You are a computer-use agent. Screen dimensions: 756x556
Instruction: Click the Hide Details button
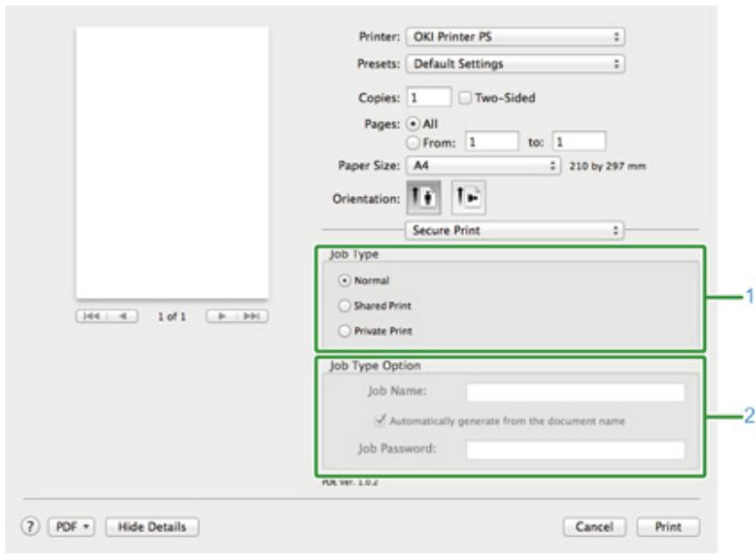pos(153,527)
